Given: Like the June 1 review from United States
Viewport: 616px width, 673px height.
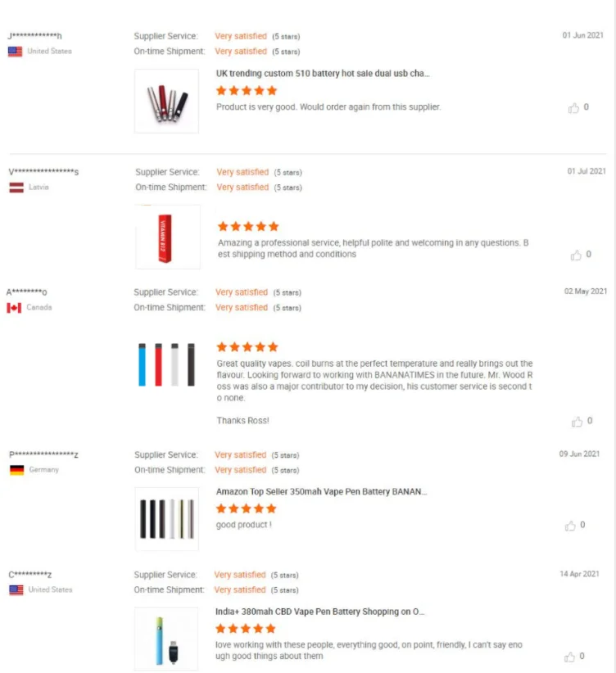Looking at the screenshot, I should pos(573,107).
